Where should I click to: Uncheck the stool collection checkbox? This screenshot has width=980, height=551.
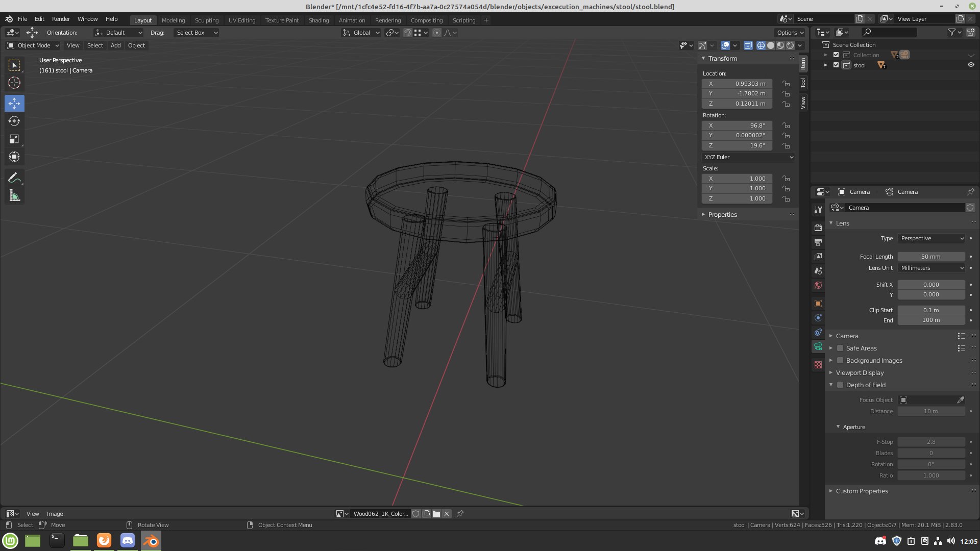(x=836, y=65)
